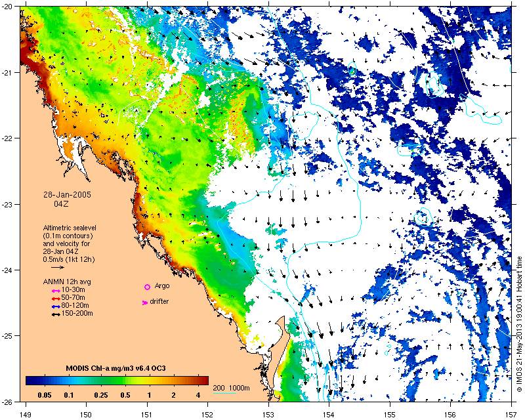Click the magenta Argo circle marker in legend
The width and height of the screenshot is (525, 420).
coord(147,287)
